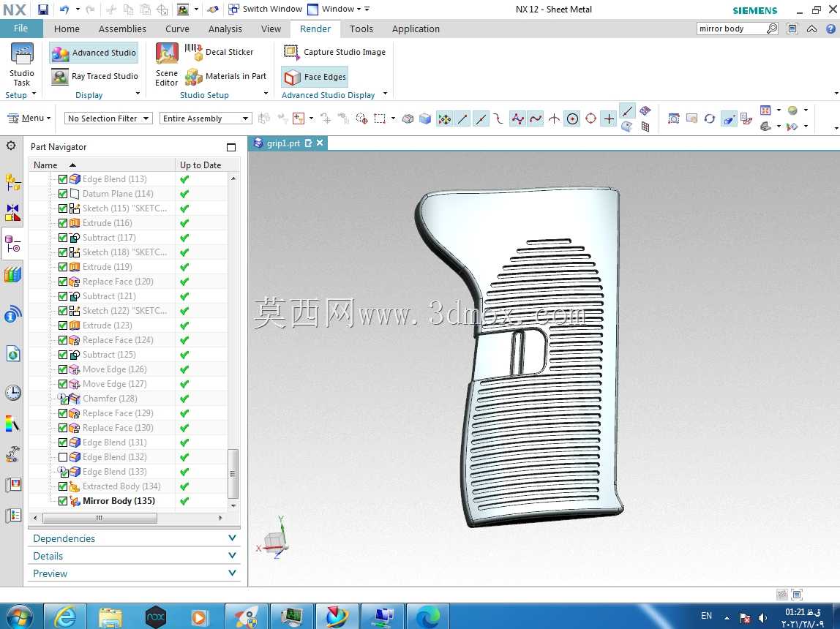Click Capture Studio Image
Image resolution: width=840 pixels, height=629 pixels.
click(335, 52)
